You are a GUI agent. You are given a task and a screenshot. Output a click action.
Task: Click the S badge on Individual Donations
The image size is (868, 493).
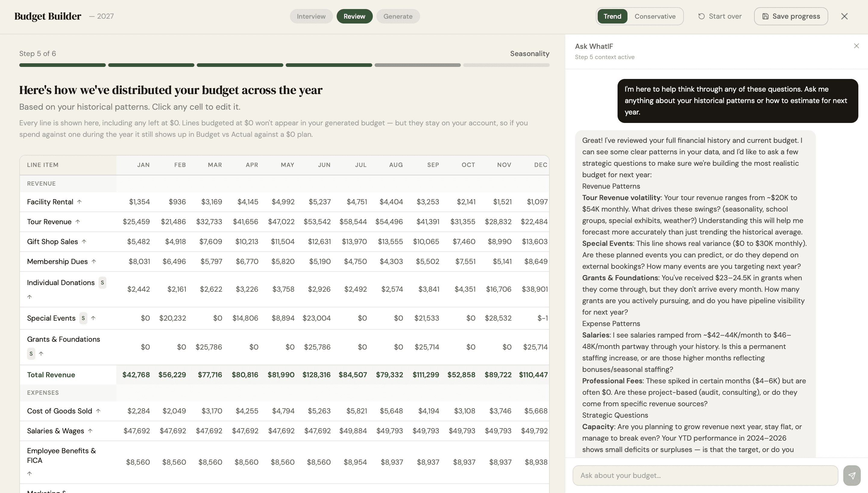coord(102,282)
